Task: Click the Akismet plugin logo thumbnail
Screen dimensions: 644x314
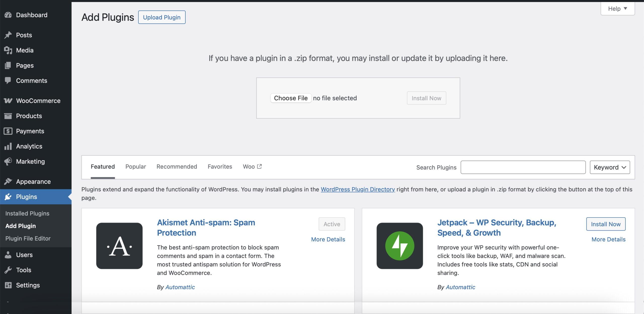Action: coord(119,246)
